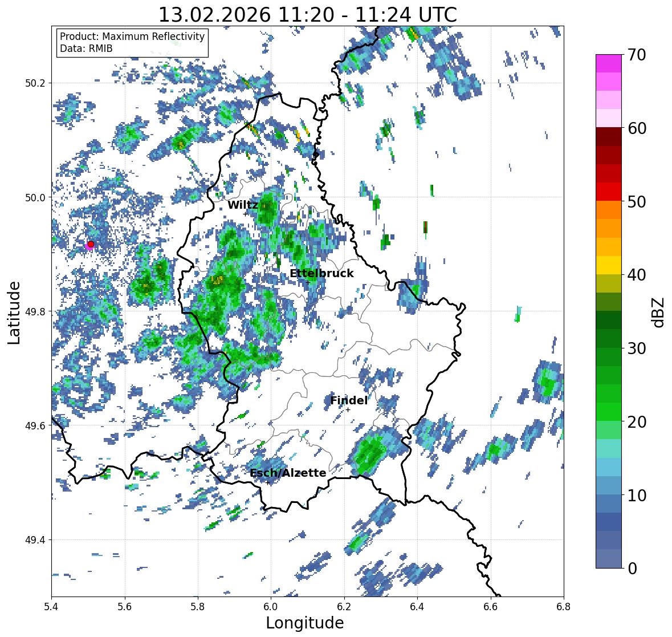The height and width of the screenshot is (637, 672).
Task: Click the dBZ colorbar label
Action: pos(659,312)
